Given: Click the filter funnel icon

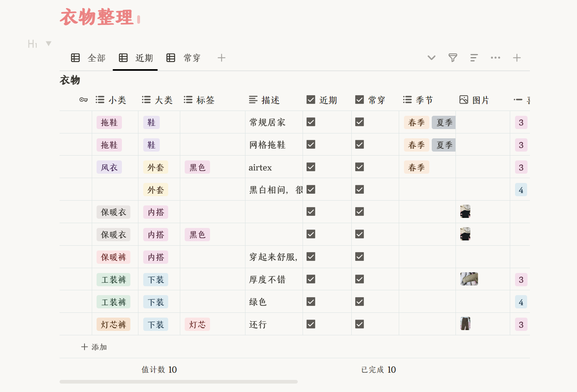Looking at the screenshot, I should (453, 58).
